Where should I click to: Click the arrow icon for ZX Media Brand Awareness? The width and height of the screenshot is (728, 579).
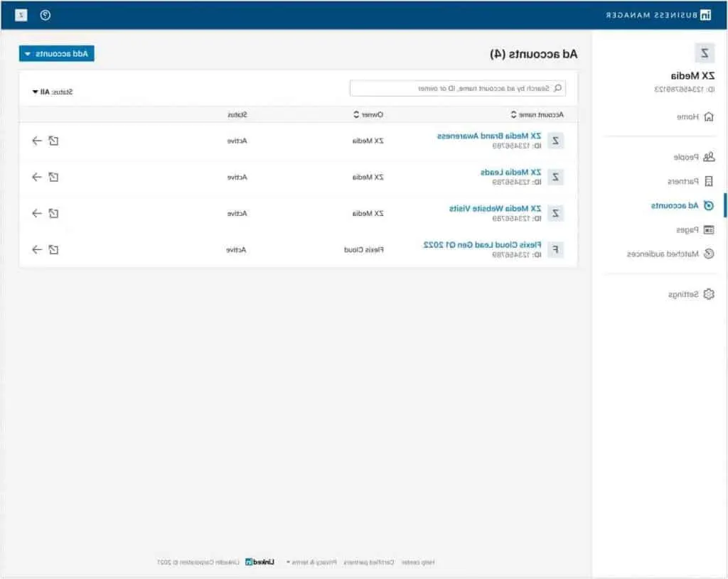(37, 141)
